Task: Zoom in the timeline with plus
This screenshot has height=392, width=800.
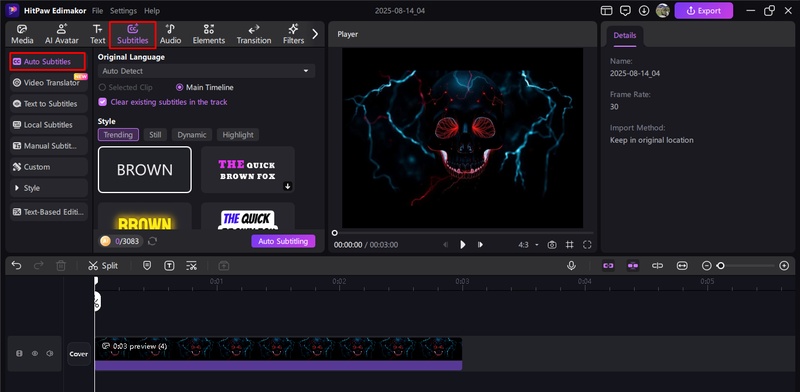Action: pyautogui.click(x=785, y=265)
